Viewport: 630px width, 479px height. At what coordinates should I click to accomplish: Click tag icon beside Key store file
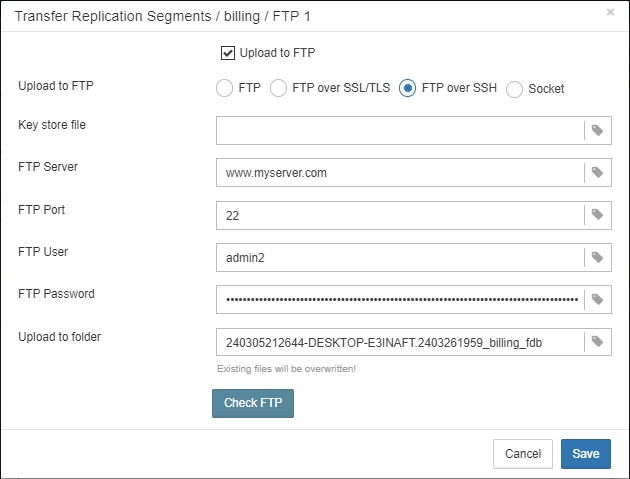click(597, 130)
